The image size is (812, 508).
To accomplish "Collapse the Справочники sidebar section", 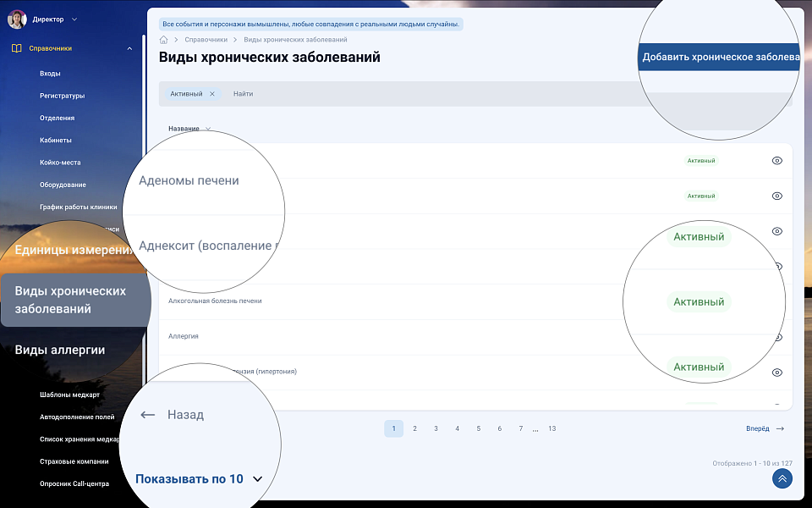I will 129,48.
